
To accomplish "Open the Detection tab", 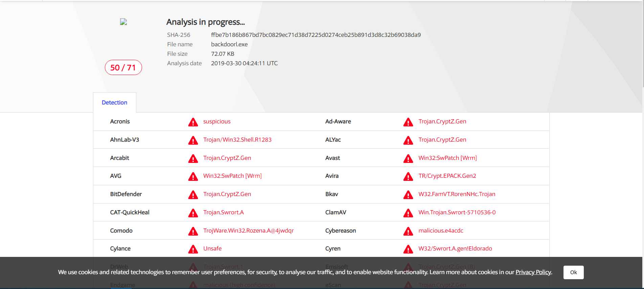I will pos(114,102).
